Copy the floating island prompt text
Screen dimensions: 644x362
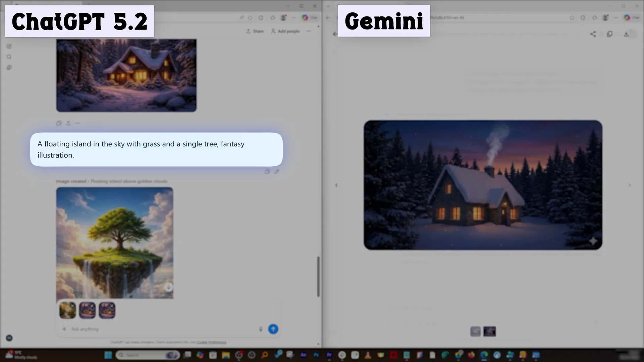(267, 172)
